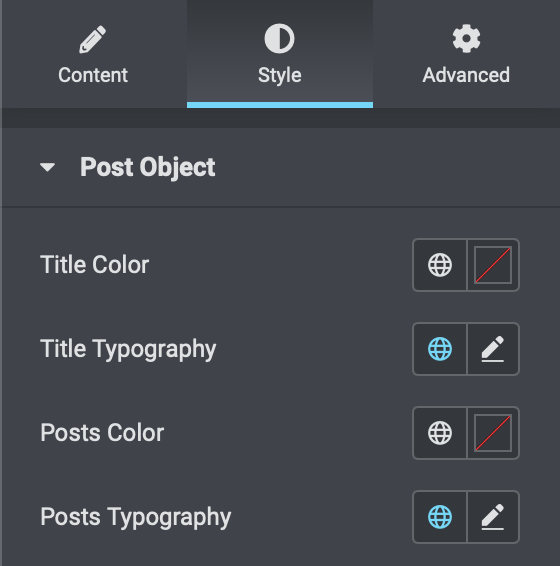Click the Content tab pencil icon
Viewport: 560px width, 566px height.
click(x=93, y=39)
